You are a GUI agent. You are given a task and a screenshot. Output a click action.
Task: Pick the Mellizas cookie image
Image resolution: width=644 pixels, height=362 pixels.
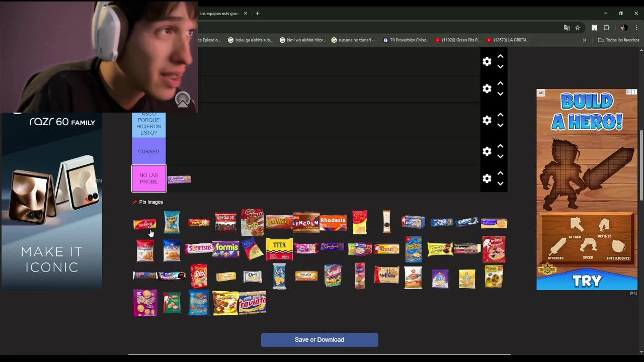click(x=386, y=276)
